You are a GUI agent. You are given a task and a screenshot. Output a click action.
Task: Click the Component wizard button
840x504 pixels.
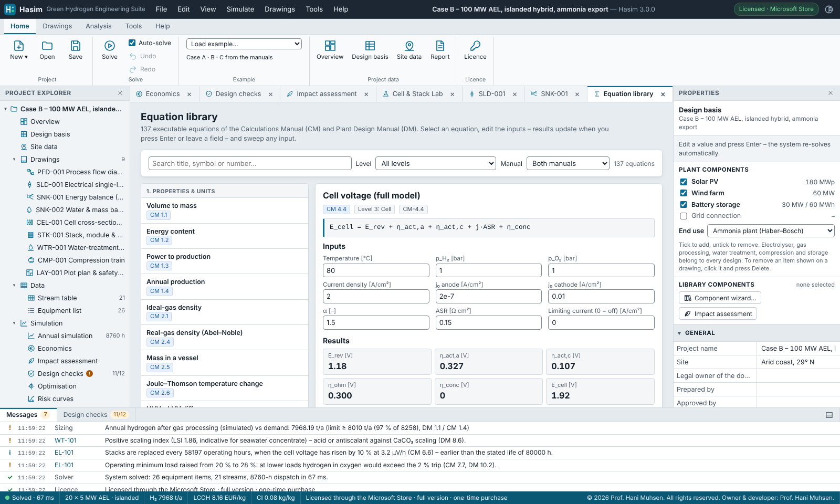click(720, 298)
